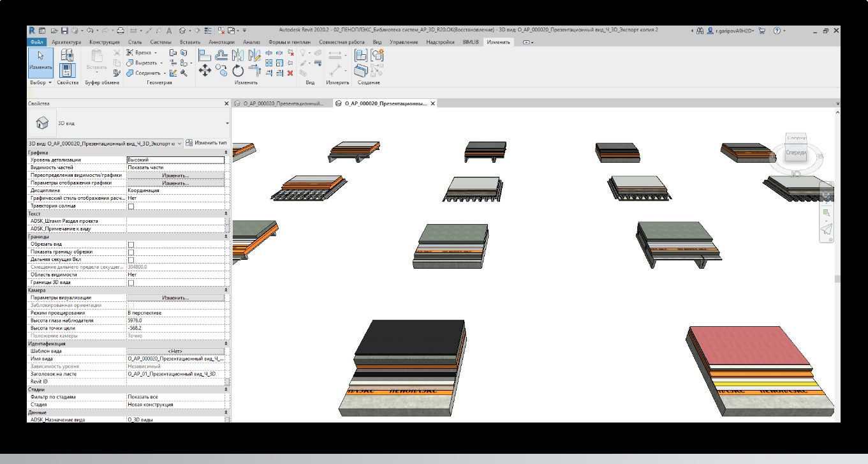The image size is (868, 464).
Task: Click the text 'A' icon in the quick access toolbar
Action: pyautogui.click(x=169, y=30)
